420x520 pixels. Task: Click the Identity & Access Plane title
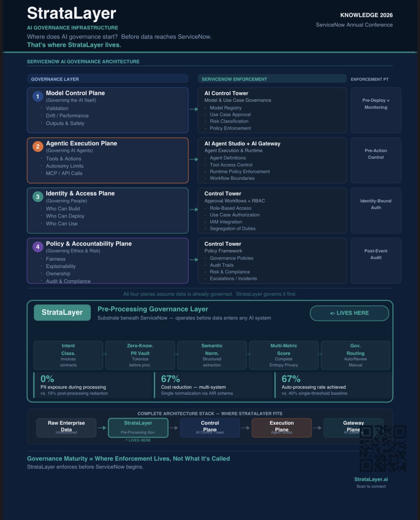click(x=80, y=193)
